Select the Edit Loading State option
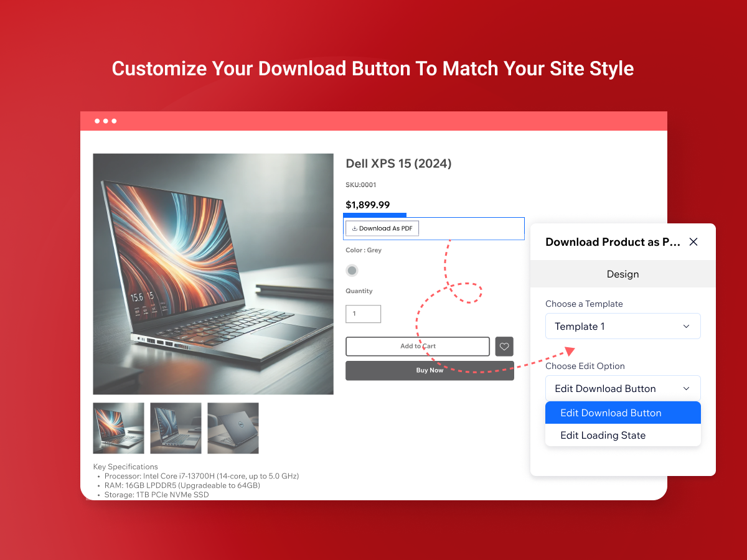747x560 pixels. coord(623,435)
